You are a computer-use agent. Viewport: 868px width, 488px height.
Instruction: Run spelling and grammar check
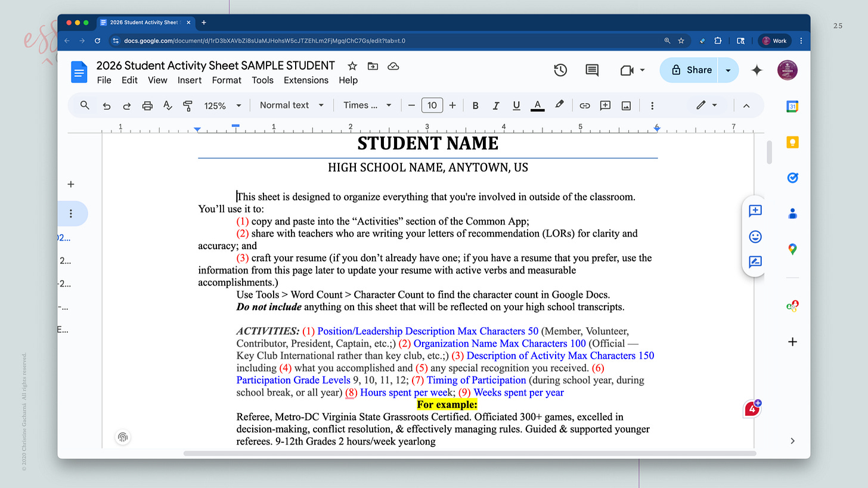click(x=168, y=105)
